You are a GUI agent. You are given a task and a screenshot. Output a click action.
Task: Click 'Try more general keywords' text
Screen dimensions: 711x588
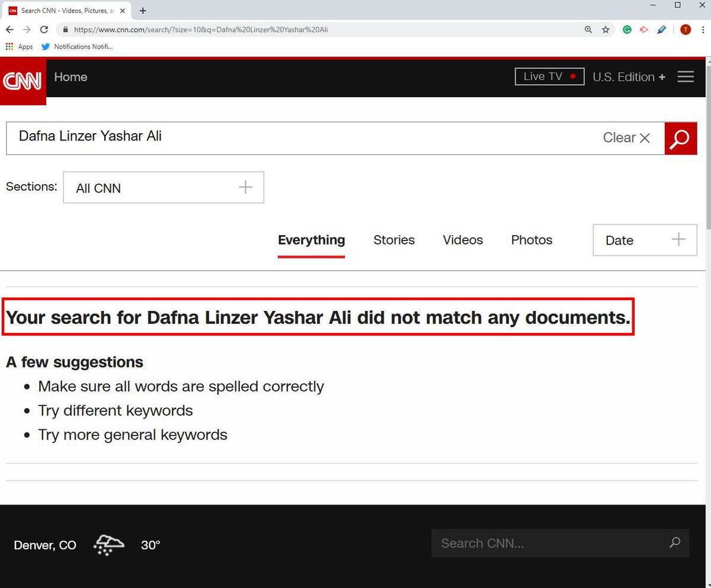133,435
